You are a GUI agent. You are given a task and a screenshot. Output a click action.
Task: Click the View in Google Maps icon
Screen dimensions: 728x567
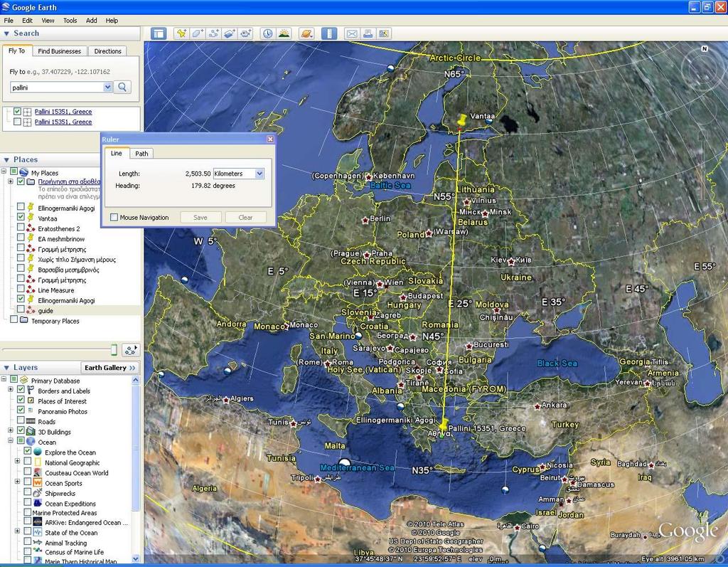(384, 33)
